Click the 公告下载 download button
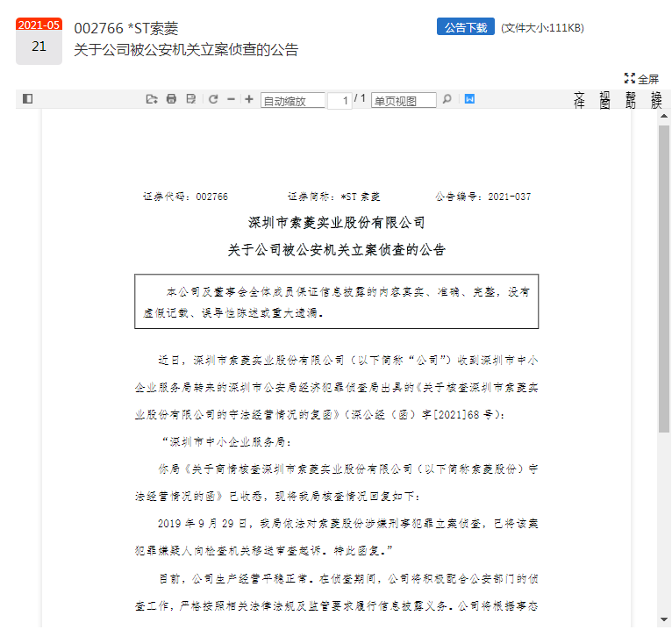The height and width of the screenshot is (644, 672). (466, 27)
